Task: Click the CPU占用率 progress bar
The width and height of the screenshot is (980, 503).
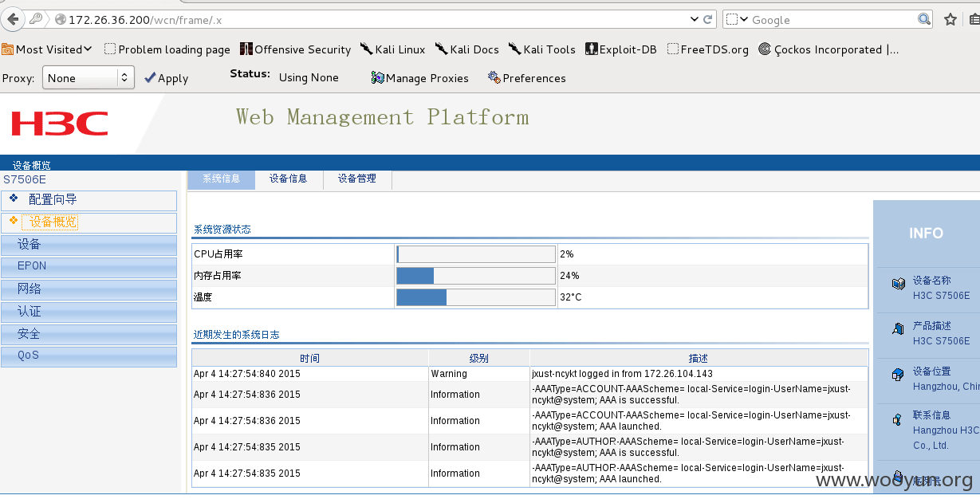Action: pyautogui.click(x=476, y=254)
